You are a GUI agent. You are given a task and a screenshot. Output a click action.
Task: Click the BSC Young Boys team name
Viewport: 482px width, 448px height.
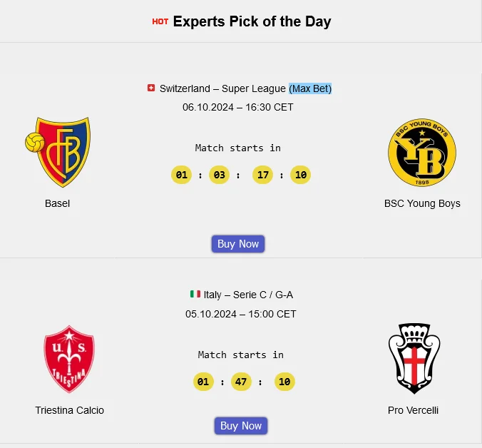[x=422, y=203]
